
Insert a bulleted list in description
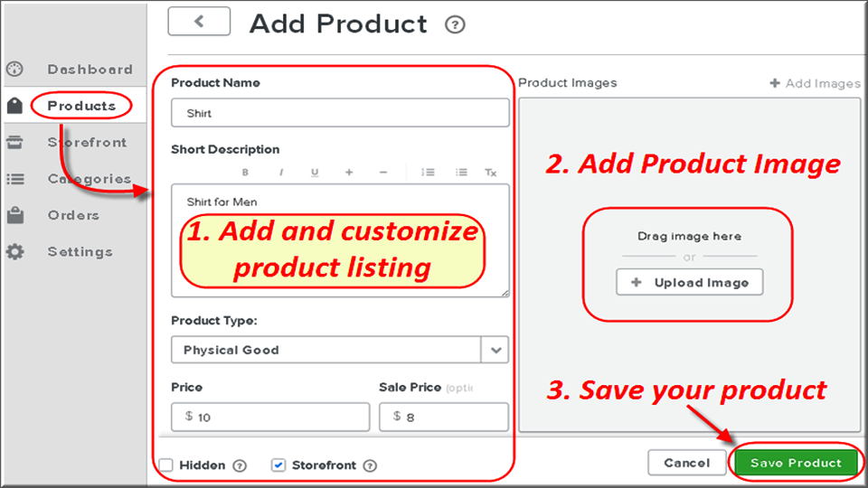461,172
